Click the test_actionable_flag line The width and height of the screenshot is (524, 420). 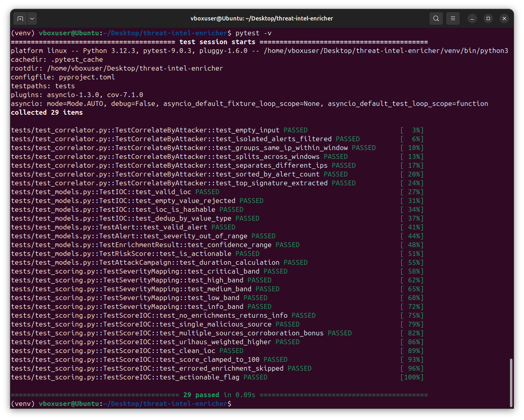coord(217,377)
